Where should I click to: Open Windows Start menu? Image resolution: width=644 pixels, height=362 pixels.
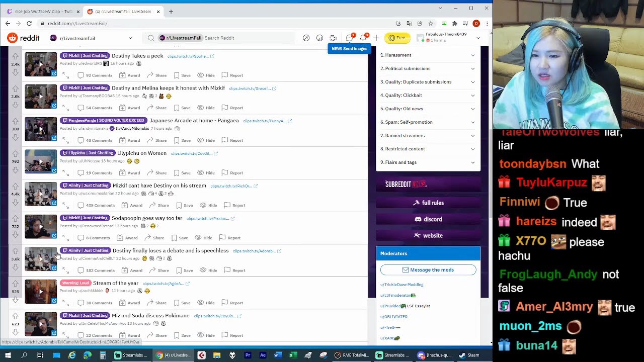pos(9,355)
